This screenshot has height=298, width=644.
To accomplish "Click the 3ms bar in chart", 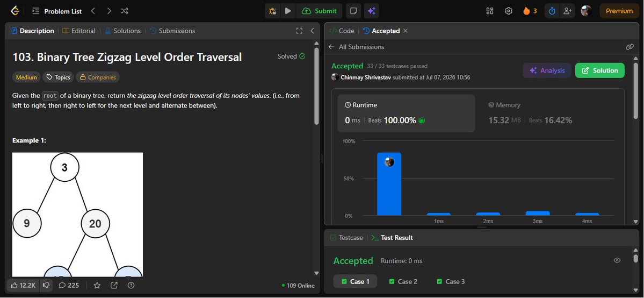I will 538,213.
